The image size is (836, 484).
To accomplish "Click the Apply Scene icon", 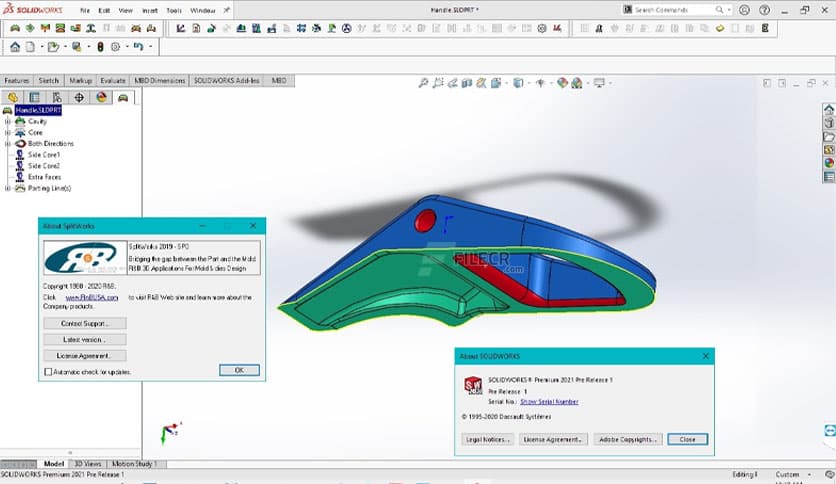I will pos(577,83).
